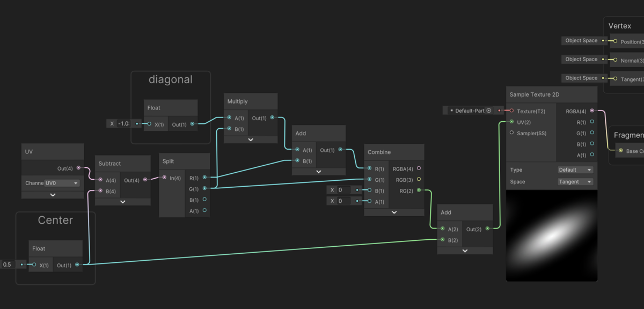Select the Sample Texture 2D node header
The width and height of the screenshot is (644, 309).
[552, 94]
